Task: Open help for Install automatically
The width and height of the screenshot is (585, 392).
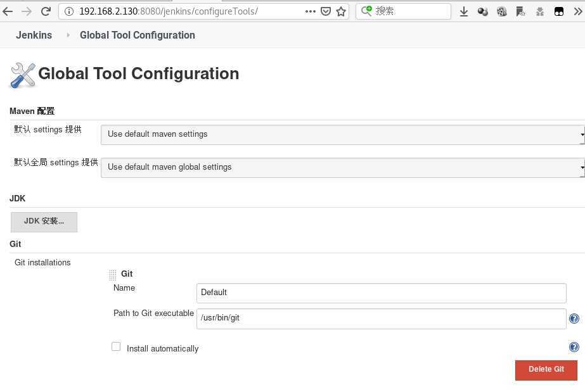Action: point(574,347)
